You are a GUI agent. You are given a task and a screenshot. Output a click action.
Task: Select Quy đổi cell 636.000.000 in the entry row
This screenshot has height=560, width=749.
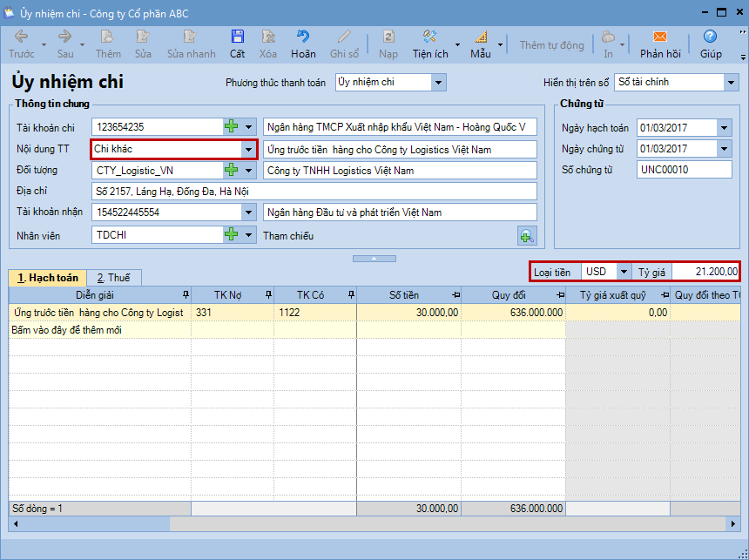[x=514, y=313]
